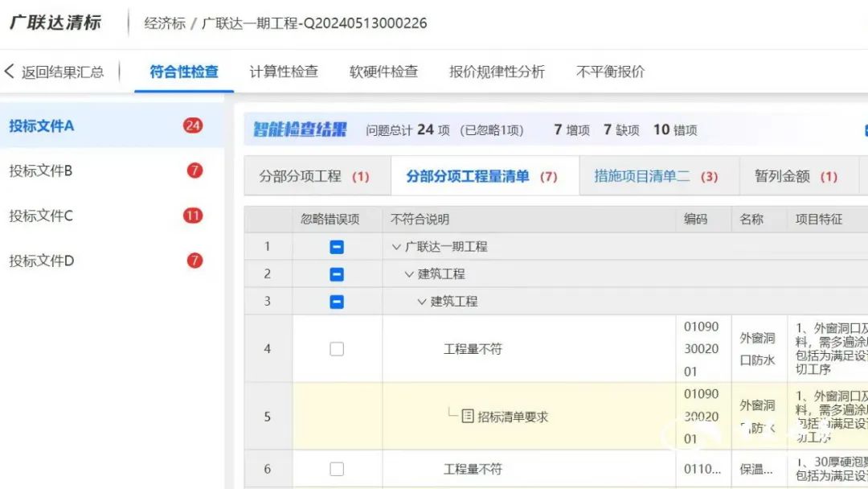Image resolution: width=868 pixels, height=489 pixels.
Task: Select 投标文件B in the sidebar
Action: [x=112, y=171]
